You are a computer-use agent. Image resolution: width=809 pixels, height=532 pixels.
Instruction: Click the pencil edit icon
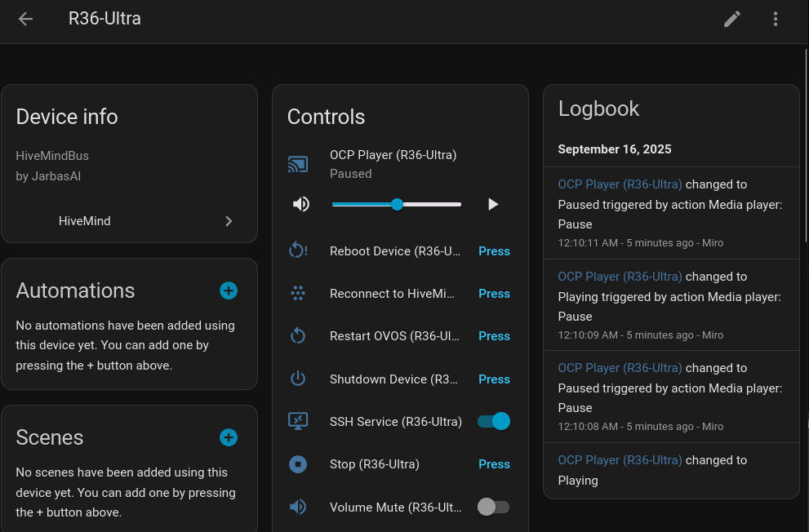732,19
